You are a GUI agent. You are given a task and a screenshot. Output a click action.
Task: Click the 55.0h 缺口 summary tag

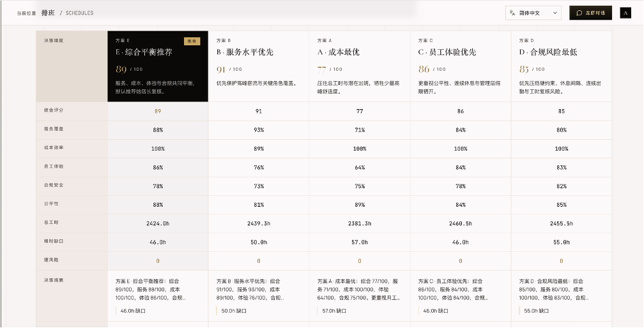533,311
